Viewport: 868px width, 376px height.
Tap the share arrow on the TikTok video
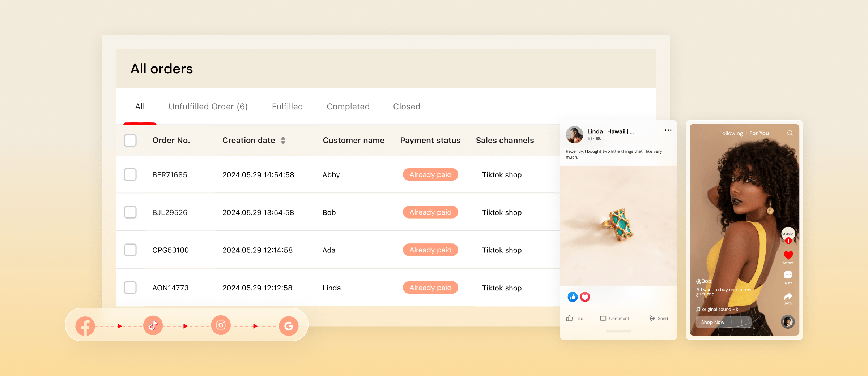click(x=788, y=297)
